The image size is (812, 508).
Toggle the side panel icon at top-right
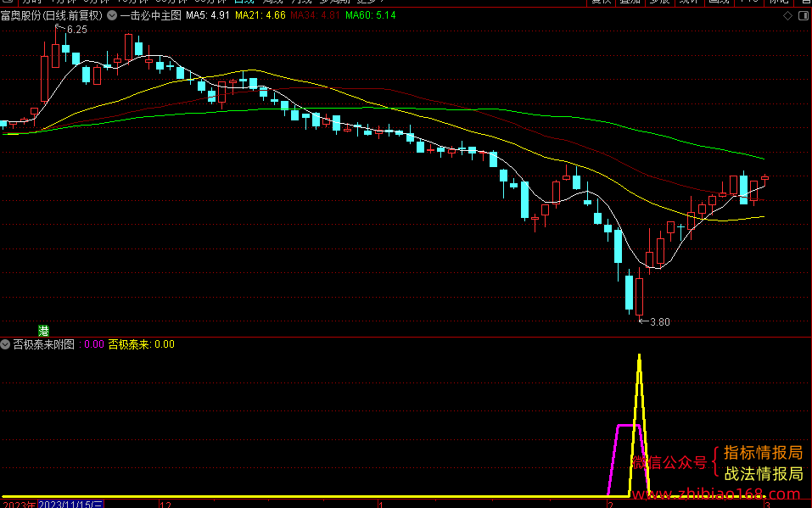coord(804,15)
